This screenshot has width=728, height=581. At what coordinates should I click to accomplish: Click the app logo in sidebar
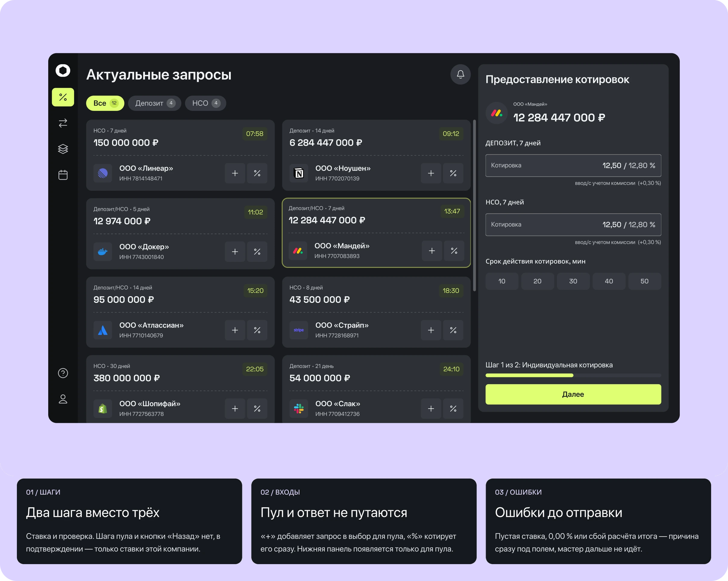[x=63, y=71]
